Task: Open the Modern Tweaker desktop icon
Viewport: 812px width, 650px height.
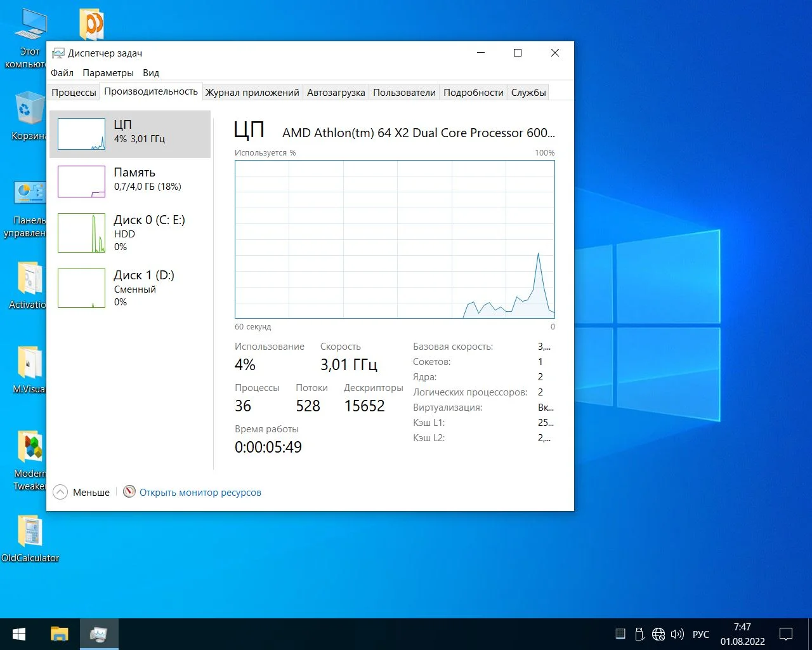Action: click(x=30, y=461)
